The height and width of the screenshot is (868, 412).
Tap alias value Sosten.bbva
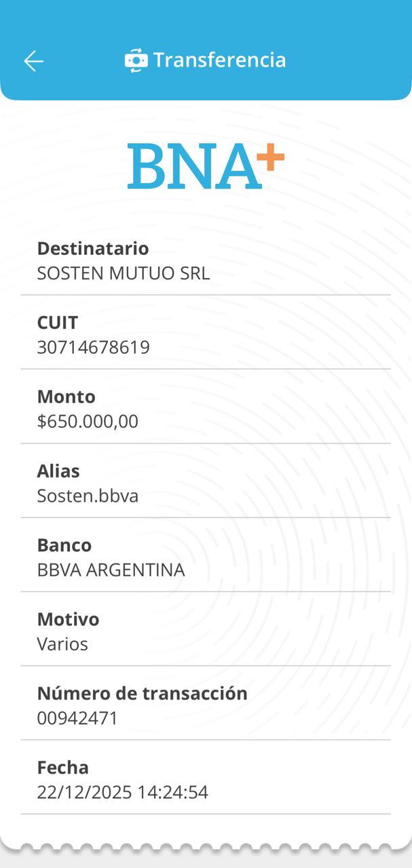[88, 496]
